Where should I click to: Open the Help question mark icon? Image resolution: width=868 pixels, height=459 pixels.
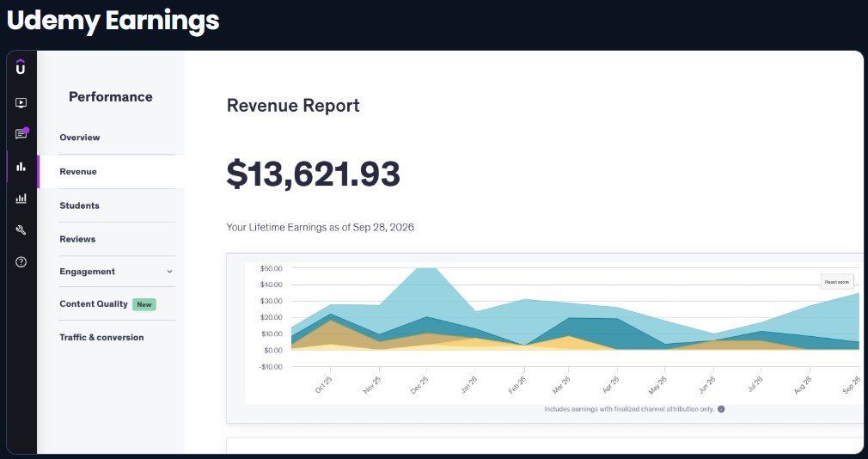tap(21, 262)
